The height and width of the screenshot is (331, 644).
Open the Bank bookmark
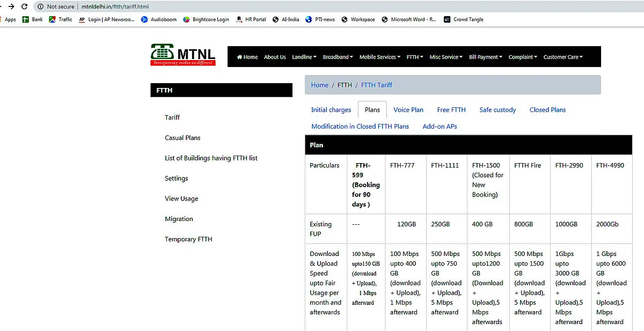click(x=33, y=19)
